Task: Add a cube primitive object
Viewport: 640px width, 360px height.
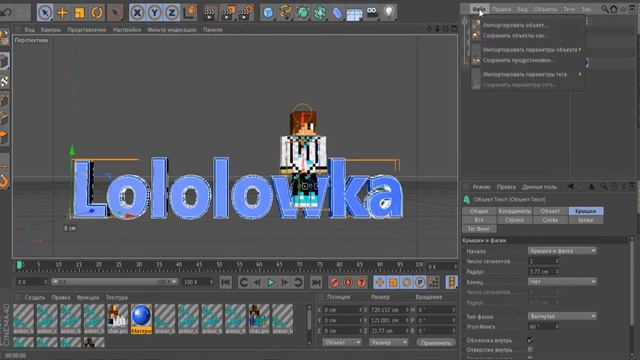Action: click(268, 13)
